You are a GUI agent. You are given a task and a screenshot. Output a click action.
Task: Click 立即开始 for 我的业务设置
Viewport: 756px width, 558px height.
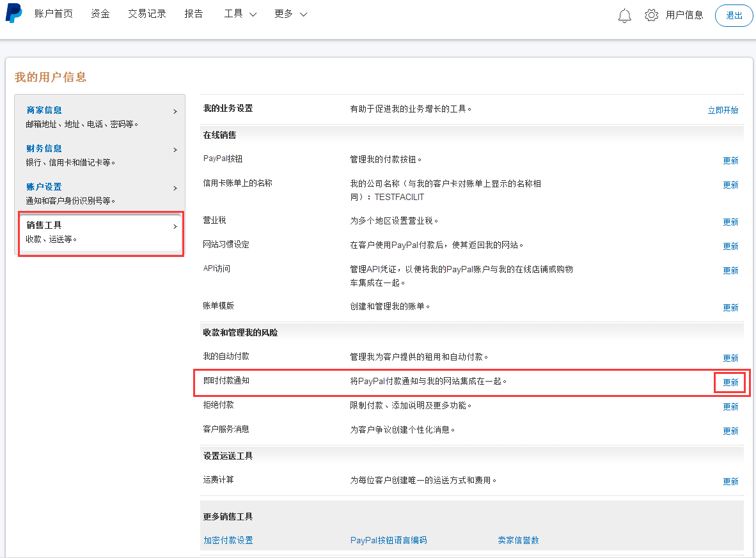pyautogui.click(x=723, y=110)
